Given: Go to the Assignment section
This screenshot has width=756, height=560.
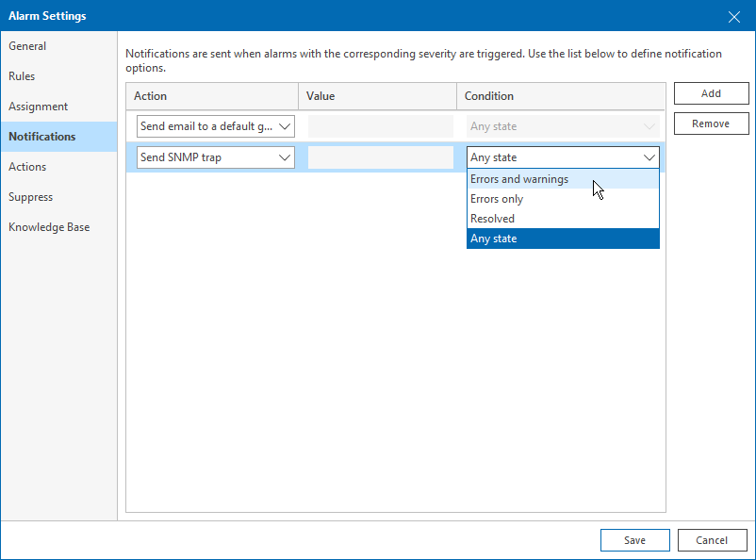Looking at the screenshot, I should click(39, 107).
